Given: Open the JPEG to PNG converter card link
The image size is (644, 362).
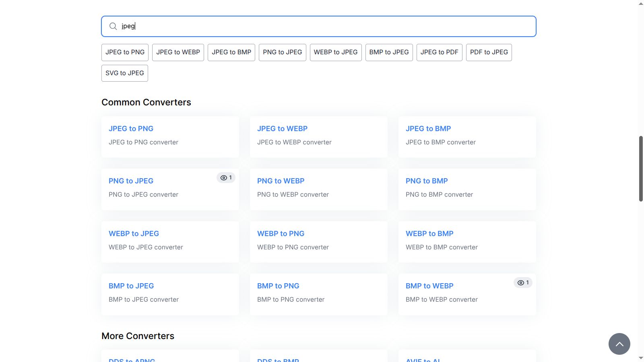Looking at the screenshot, I should [x=131, y=129].
